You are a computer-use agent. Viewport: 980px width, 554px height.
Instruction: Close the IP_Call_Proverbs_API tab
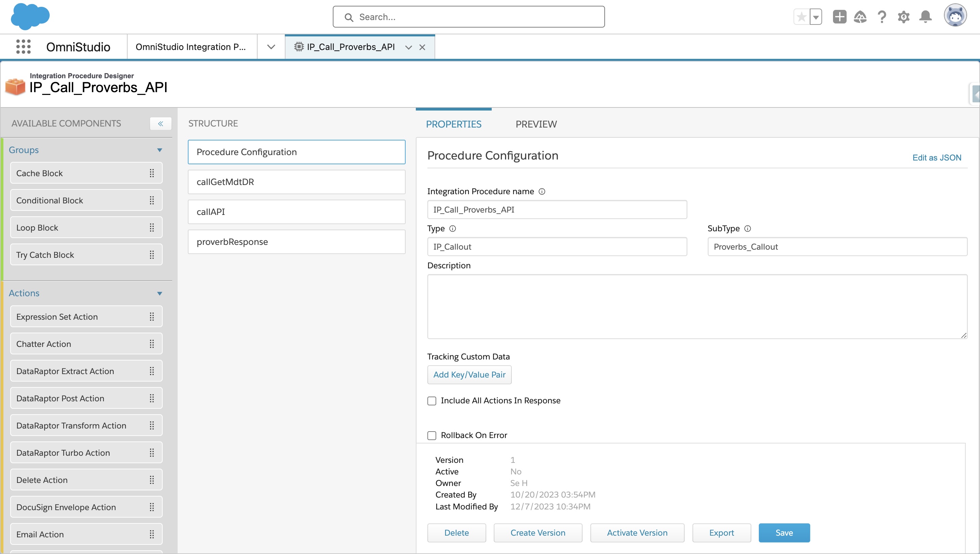(x=422, y=47)
